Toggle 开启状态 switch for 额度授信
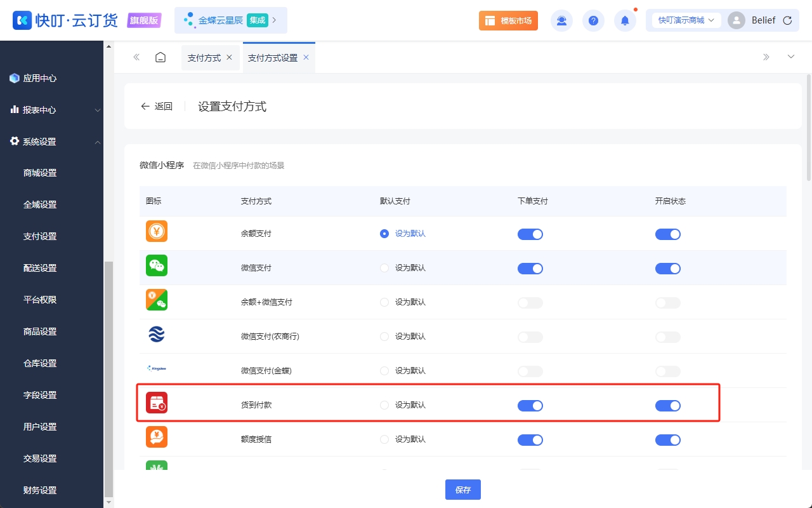Viewport: 812px width, 508px height. 668,440
